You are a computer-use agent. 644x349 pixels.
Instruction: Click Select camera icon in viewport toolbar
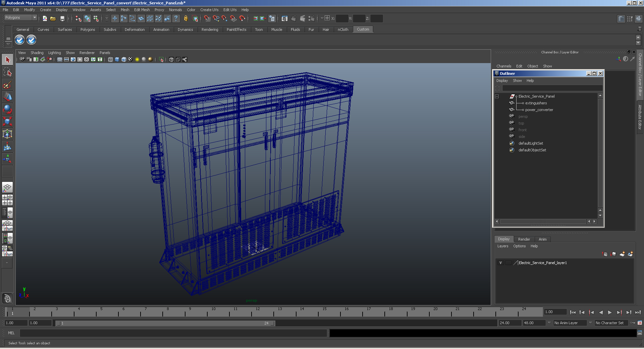pos(22,59)
